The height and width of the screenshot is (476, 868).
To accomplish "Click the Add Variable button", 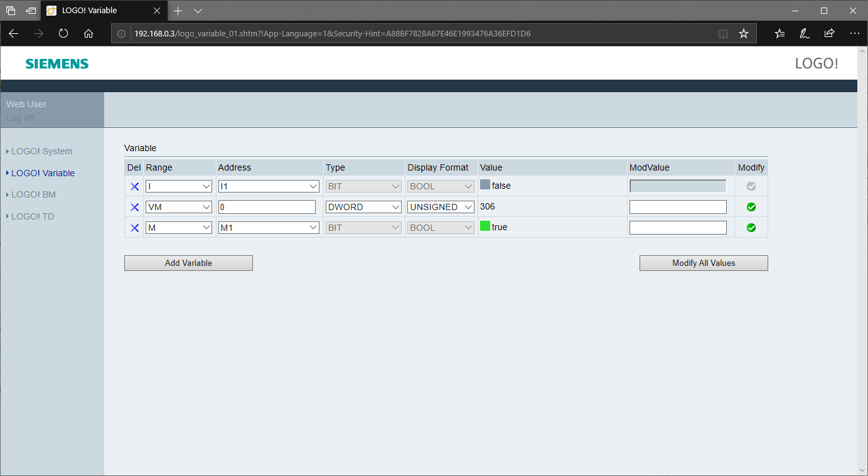I will pos(188,263).
